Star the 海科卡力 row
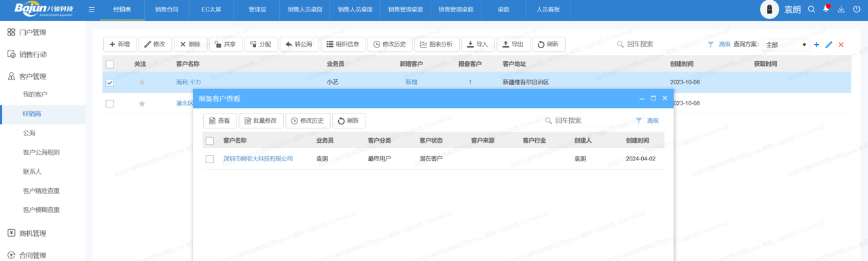 [142, 82]
